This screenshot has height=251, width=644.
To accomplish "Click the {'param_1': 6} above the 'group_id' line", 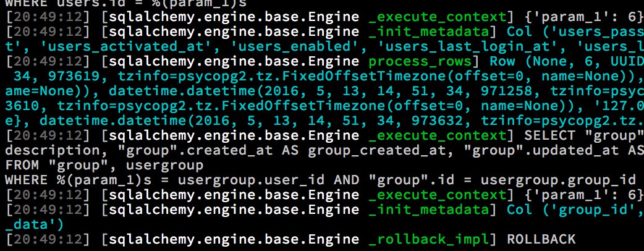I will [583, 195].
